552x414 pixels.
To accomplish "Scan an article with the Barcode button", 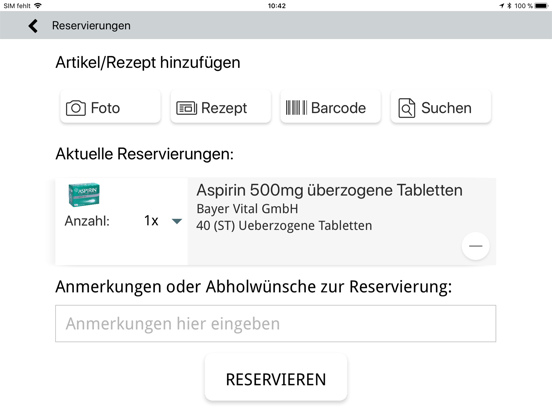I will click(x=331, y=107).
